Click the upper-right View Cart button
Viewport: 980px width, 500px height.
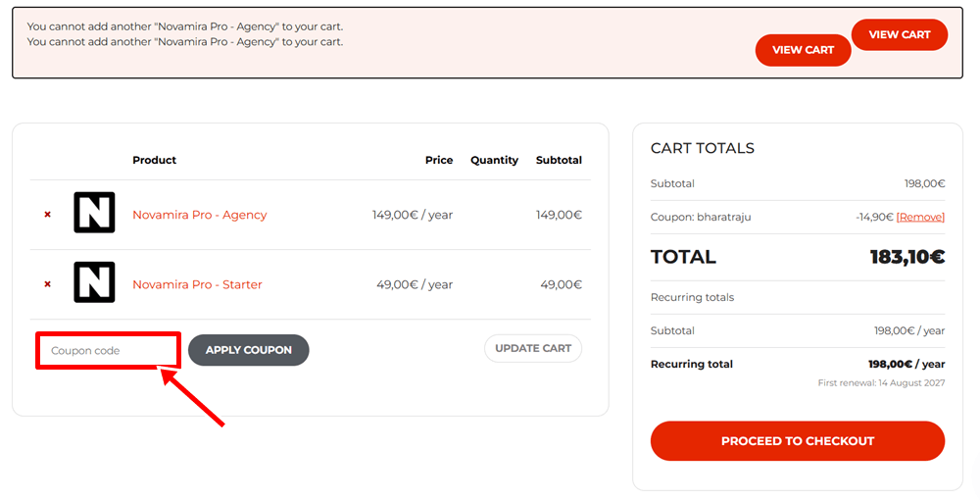pos(900,35)
